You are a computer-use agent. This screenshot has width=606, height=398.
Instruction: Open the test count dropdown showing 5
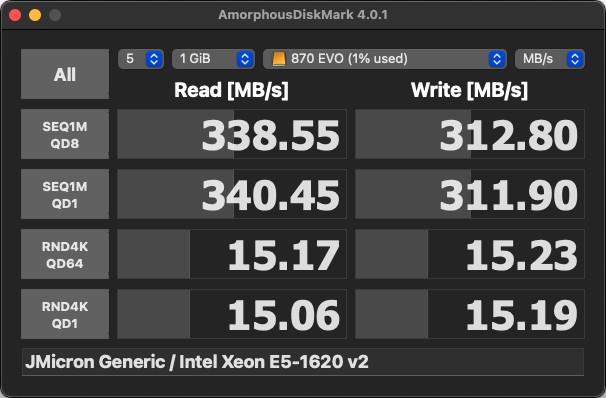click(141, 59)
